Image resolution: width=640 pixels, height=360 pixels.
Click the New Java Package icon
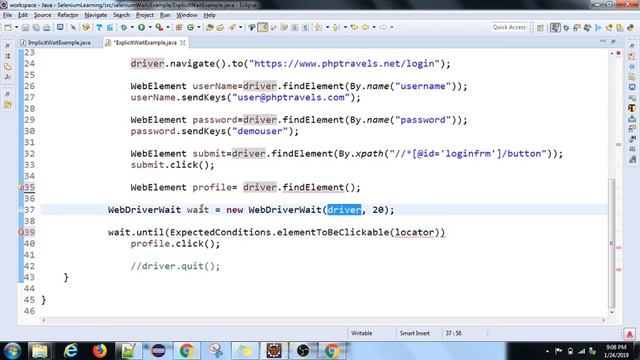coord(179,27)
